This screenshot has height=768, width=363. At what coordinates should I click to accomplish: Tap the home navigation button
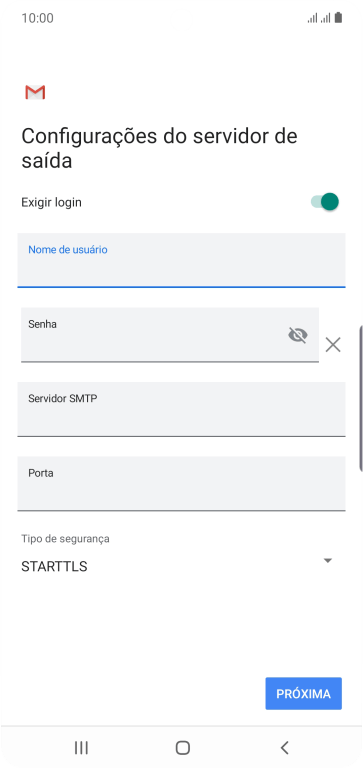[x=183, y=747]
